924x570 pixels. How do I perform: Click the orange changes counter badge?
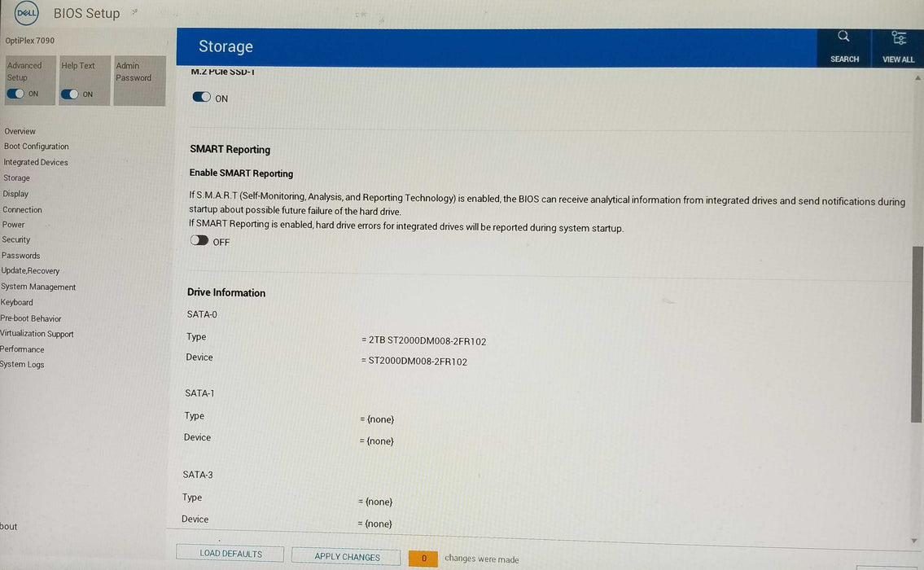coord(423,559)
